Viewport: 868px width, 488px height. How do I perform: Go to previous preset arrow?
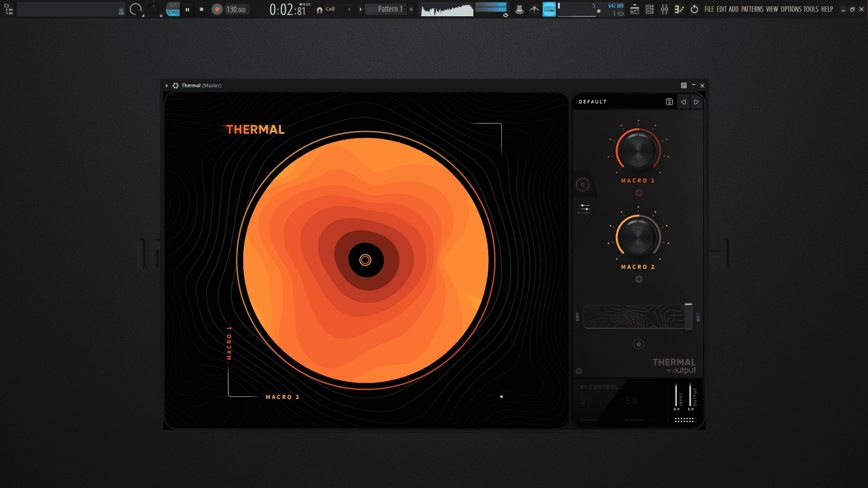684,102
